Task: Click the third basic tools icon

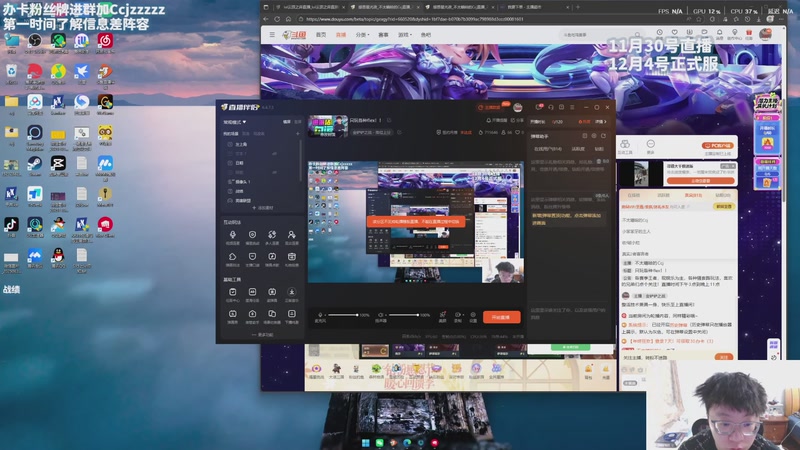Action: 272,292
